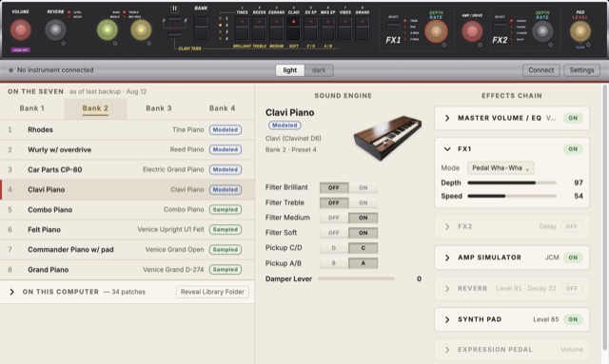Enable the FX2 OFF switch

point(571,226)
